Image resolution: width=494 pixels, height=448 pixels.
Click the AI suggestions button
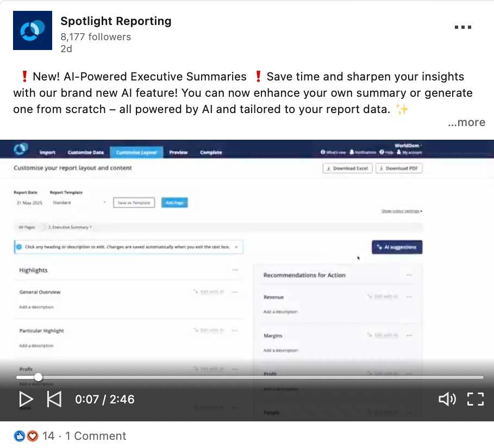coord(397,247)
